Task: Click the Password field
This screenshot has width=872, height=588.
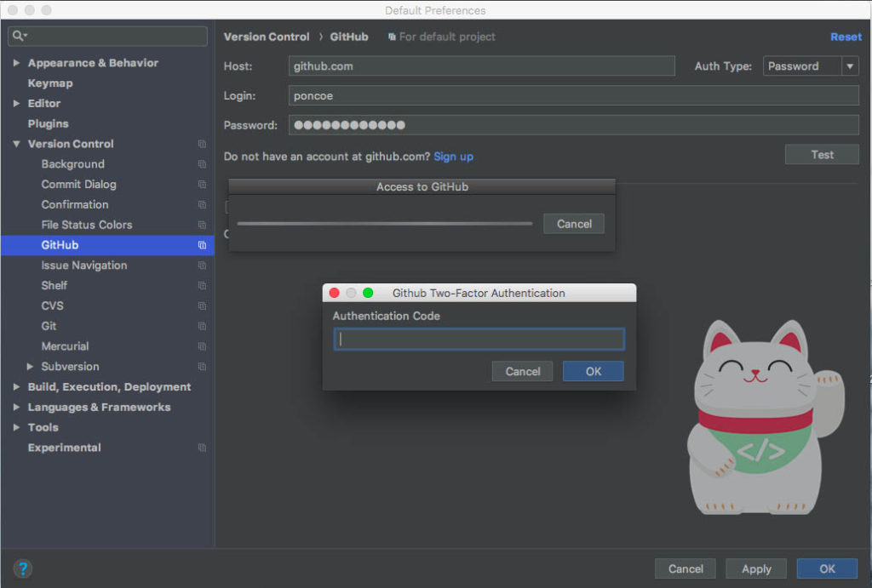Action: tap(574, 125)
